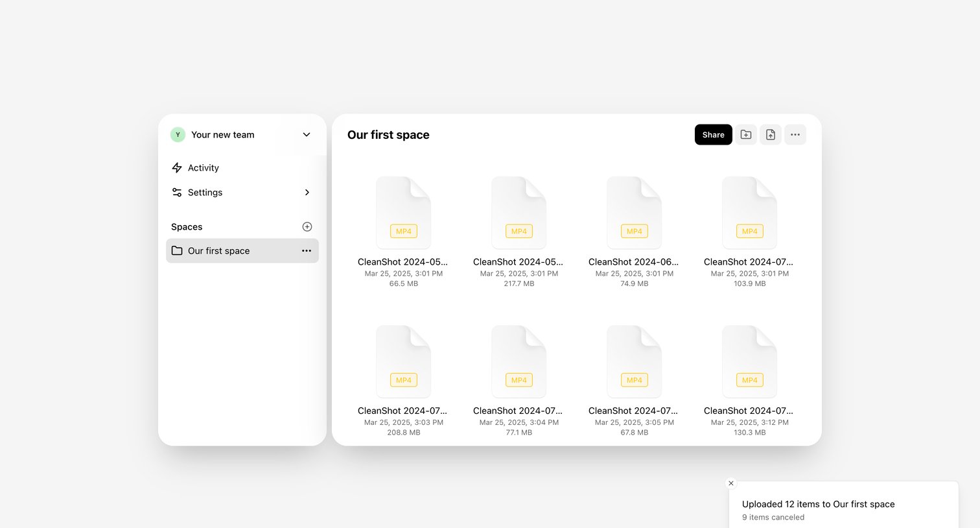980x528 pixels.
Task: Click the "Mar 25, 2025, 3:04 PM" date
Action: 519,423
